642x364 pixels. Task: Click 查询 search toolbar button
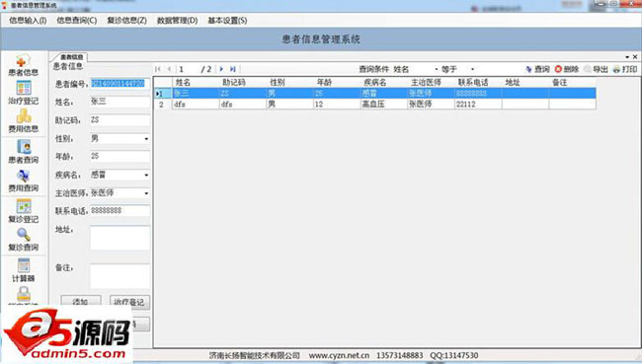(537, 69)
